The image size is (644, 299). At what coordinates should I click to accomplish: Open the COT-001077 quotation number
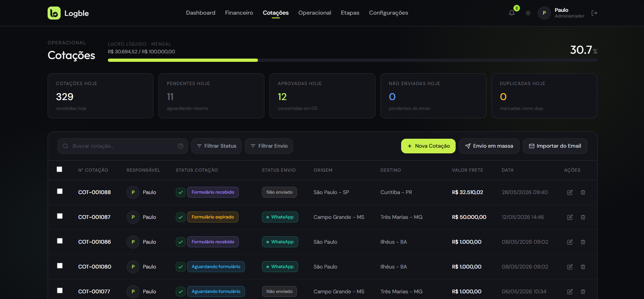coord(94,292)
